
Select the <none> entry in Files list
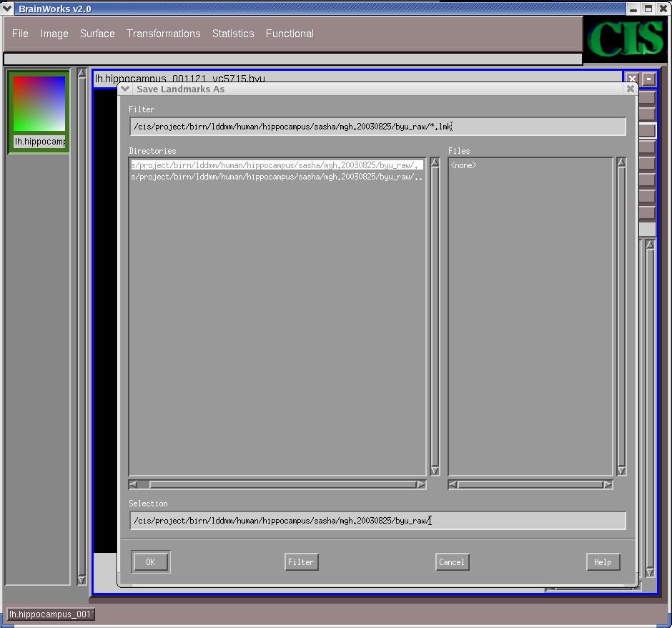pyautogui.click(x=463, y=165)
